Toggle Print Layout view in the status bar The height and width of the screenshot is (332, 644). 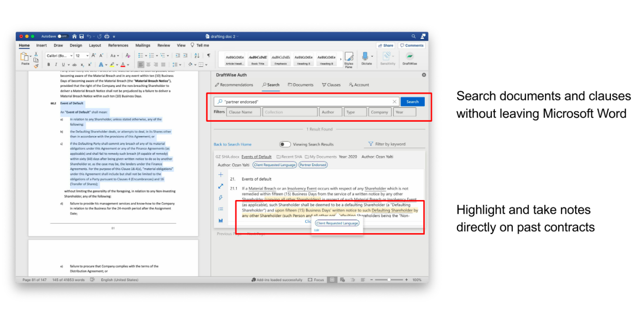click(332, 280)
